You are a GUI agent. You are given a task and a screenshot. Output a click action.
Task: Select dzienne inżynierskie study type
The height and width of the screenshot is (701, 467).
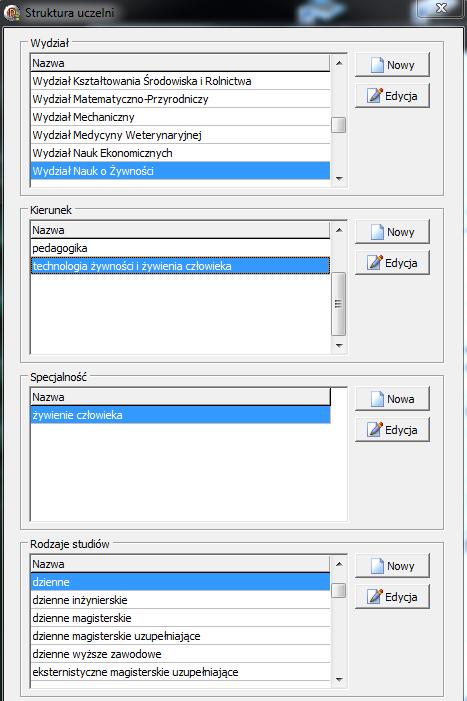coord(181,600)
